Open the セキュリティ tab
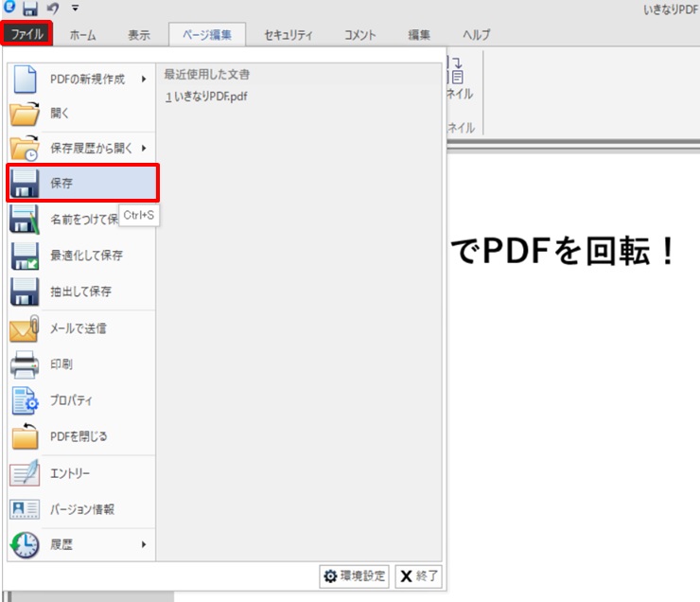 [x=288, y=35]
